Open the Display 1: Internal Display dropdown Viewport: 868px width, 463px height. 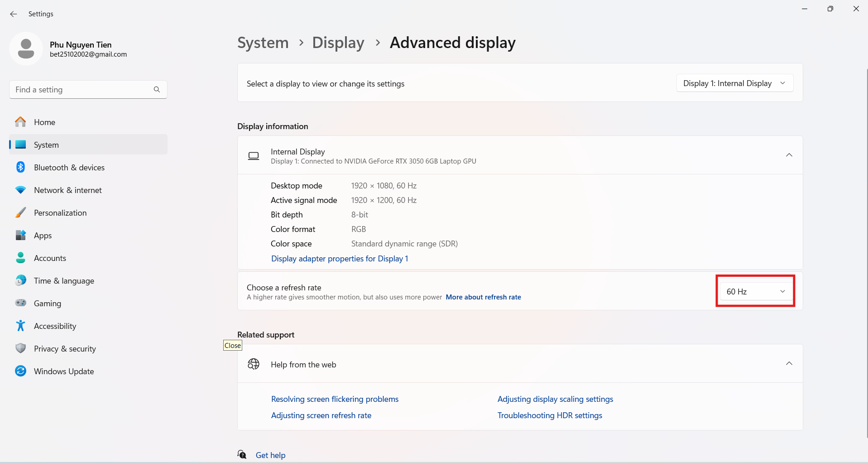pyautogui.click(x=734, y=83)
